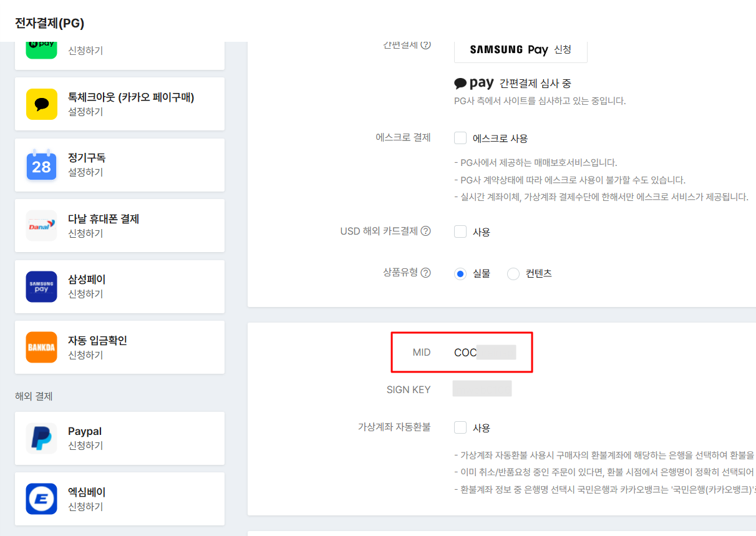Open the Paypal logo icon
Viewport: 756px width, 536px height.
(x=41, y=438)
